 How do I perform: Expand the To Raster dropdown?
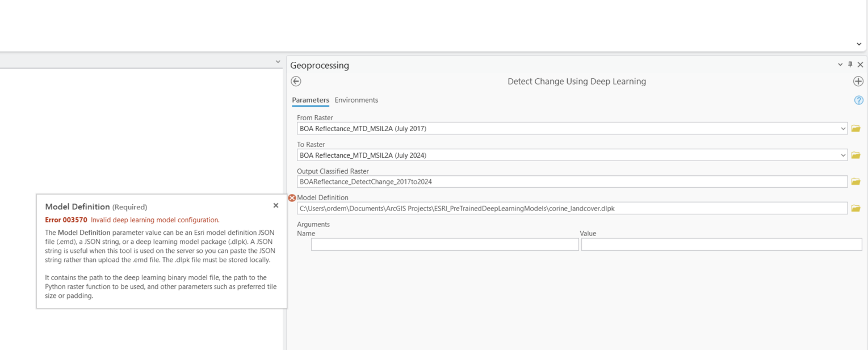coord(844,155)
